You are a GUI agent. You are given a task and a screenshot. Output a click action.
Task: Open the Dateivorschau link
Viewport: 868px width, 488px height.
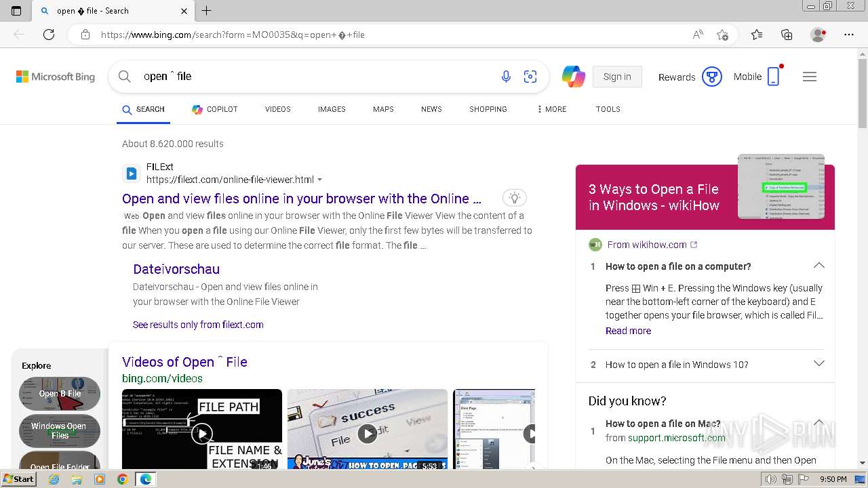pyautogui.click(x=176, y=269)
